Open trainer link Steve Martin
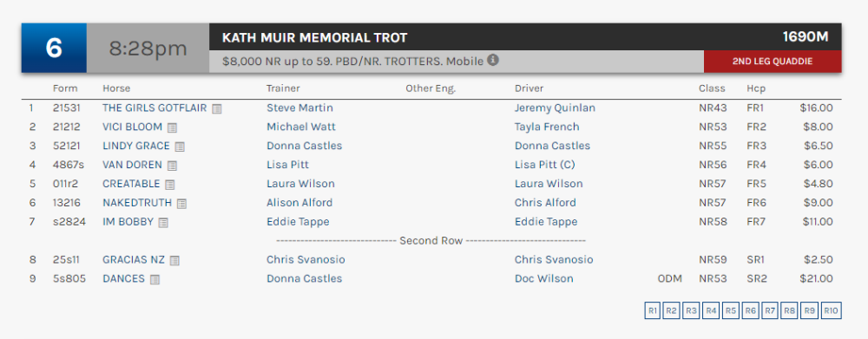The width and height of the screenshot is (868, 339). coord(300,108)
